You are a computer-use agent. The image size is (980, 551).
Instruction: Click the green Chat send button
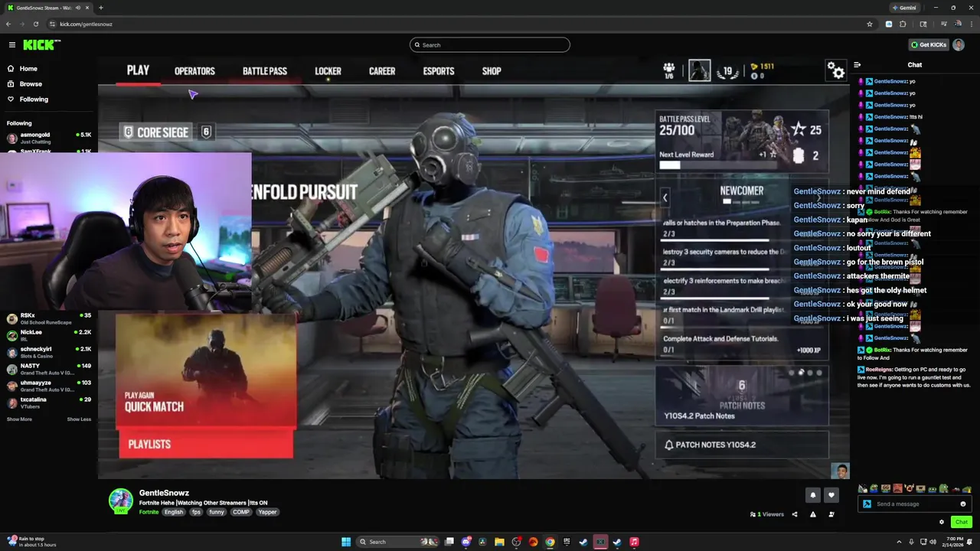pyautogui.click(x=962, y=522)
